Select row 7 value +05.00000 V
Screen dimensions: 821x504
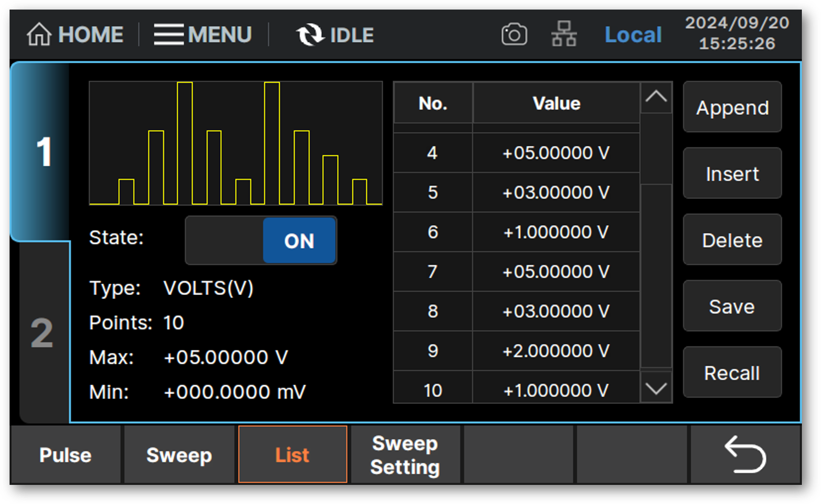pos(555,272)
